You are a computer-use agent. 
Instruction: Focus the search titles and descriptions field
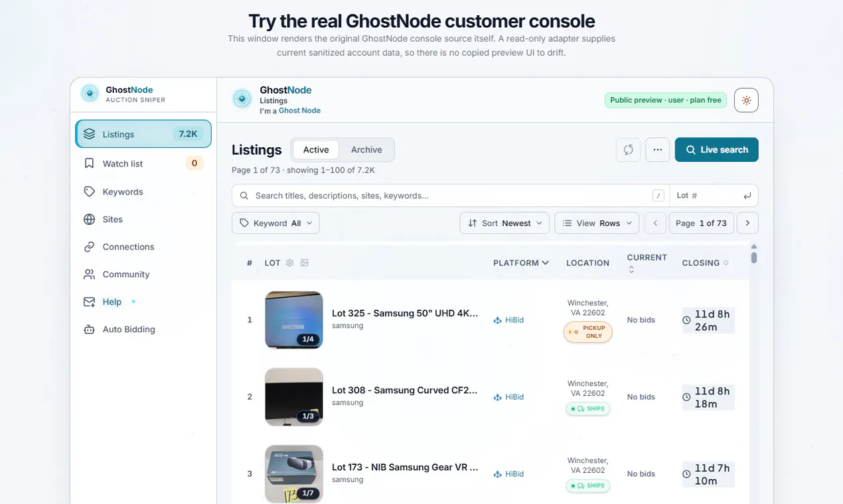point(451,196)
